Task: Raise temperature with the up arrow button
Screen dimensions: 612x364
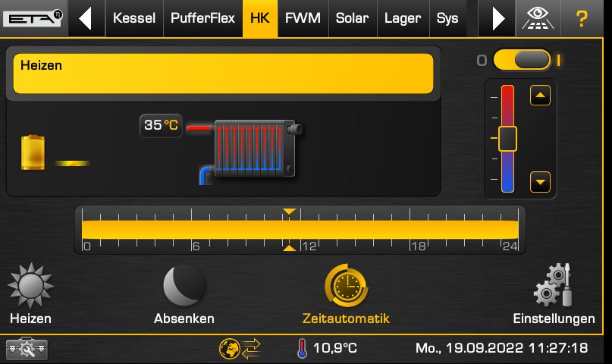Action: click(x=540, y=96)
